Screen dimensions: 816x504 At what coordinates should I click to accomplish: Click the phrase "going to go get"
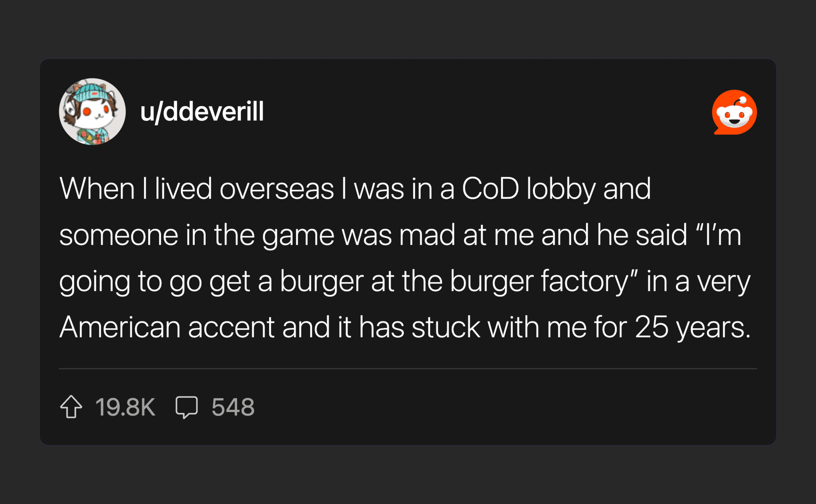tap(154, 281)
